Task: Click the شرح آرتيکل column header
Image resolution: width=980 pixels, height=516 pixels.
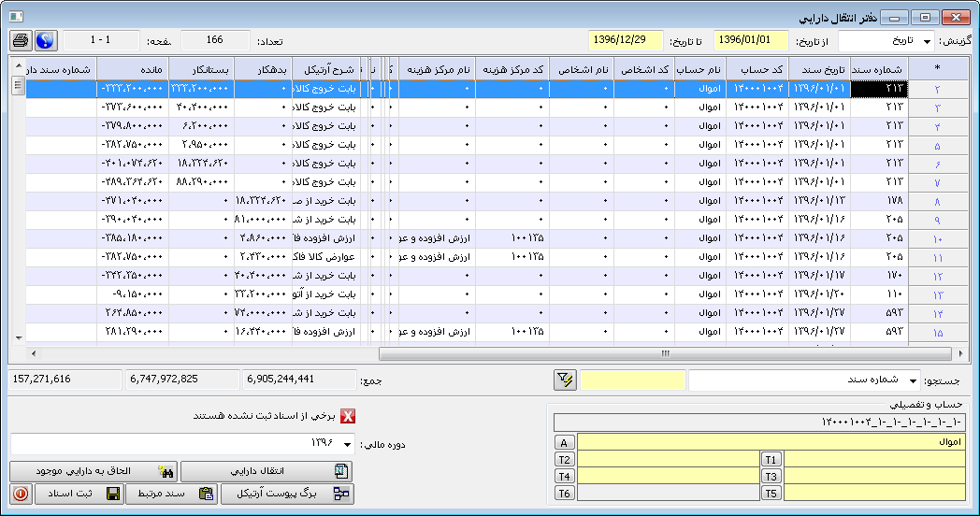Action: 327,69
